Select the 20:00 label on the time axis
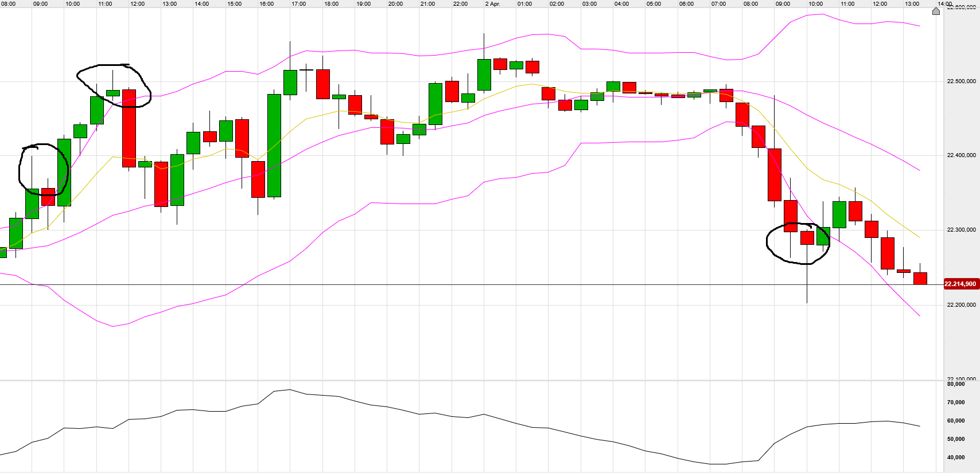This screenshot has height=473, width=980. pyautogui.click(x=395, y=4)
